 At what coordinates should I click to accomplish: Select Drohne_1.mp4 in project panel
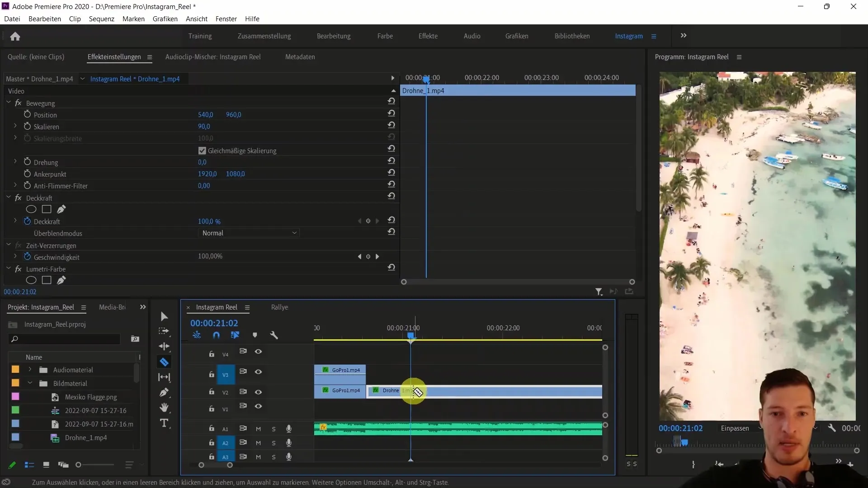86,438
